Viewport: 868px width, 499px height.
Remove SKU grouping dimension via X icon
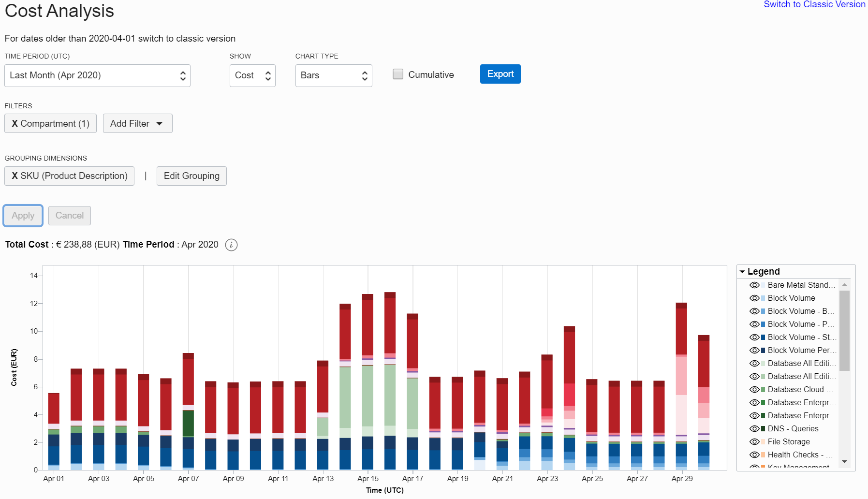coord(15,176)
